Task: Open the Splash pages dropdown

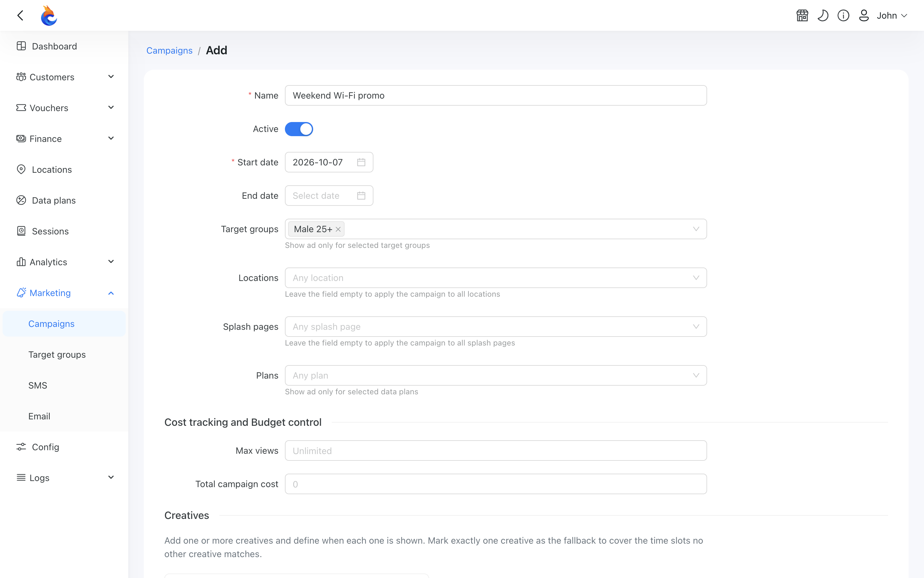Action: click(496, 327)
